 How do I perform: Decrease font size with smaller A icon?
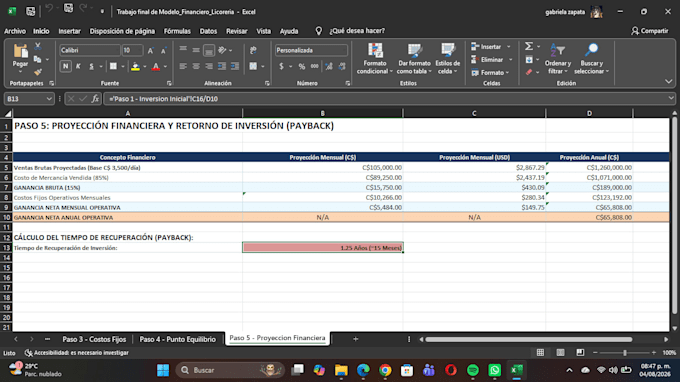(163, 51)
